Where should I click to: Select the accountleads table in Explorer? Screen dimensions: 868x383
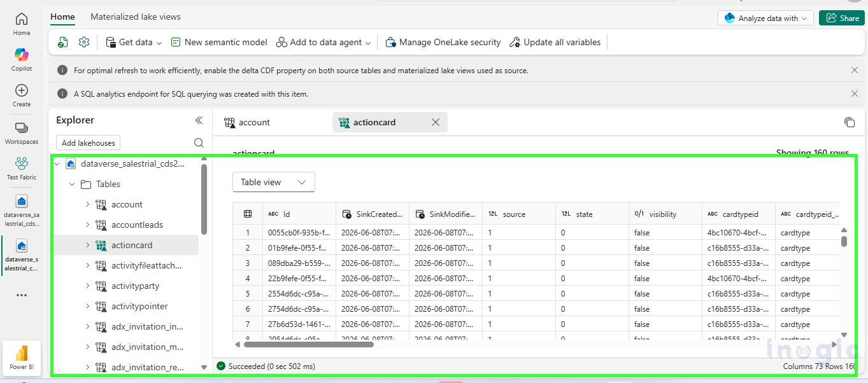(x=137, y=225)
